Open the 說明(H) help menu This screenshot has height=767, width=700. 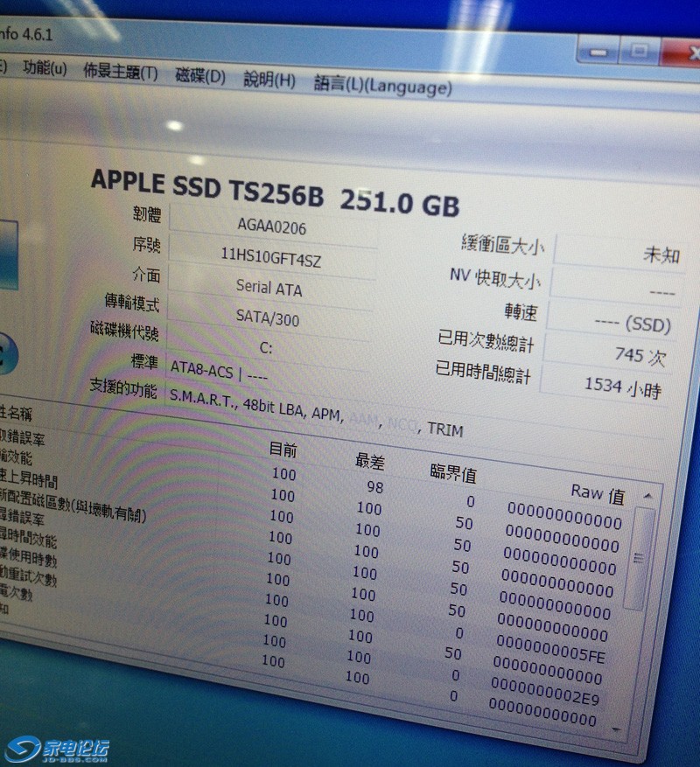269,80
